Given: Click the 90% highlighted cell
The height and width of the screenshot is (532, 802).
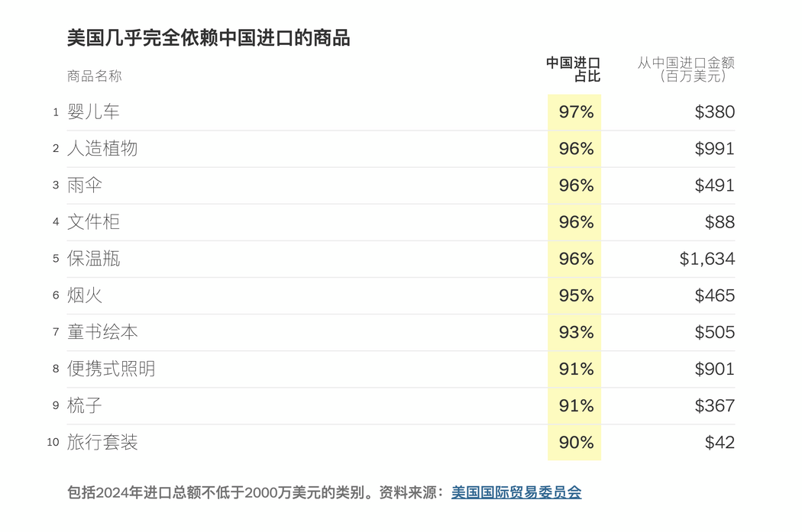Looking at the screenshot, I should (x=574, y=443).
